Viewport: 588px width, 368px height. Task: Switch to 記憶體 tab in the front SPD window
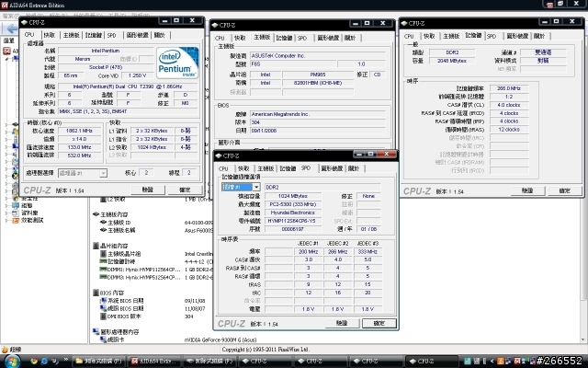(x=288, y=168)
